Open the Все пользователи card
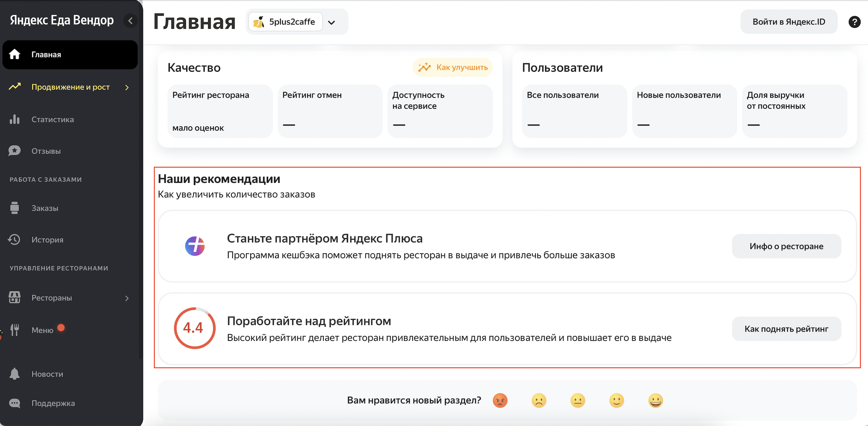 574,111
